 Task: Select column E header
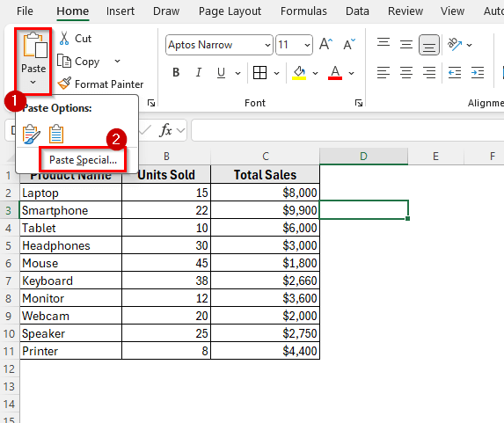point(435,157)
